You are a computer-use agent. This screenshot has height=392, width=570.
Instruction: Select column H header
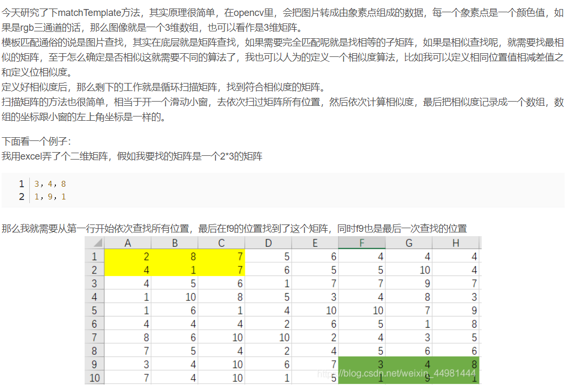pos(456,242)
